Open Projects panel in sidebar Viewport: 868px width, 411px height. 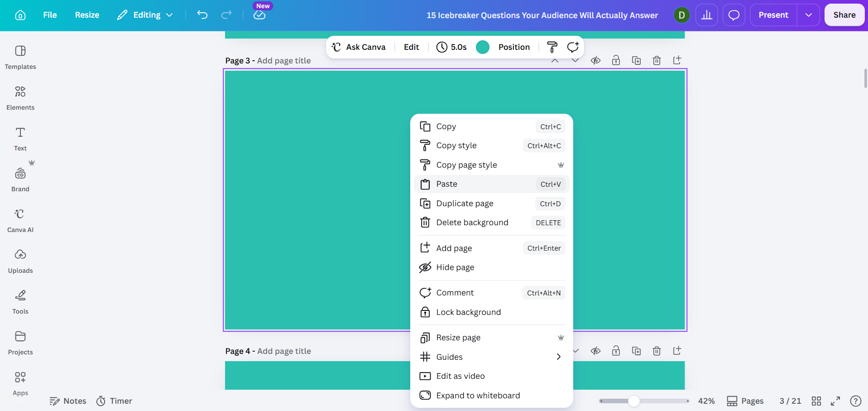pos(20,343)
